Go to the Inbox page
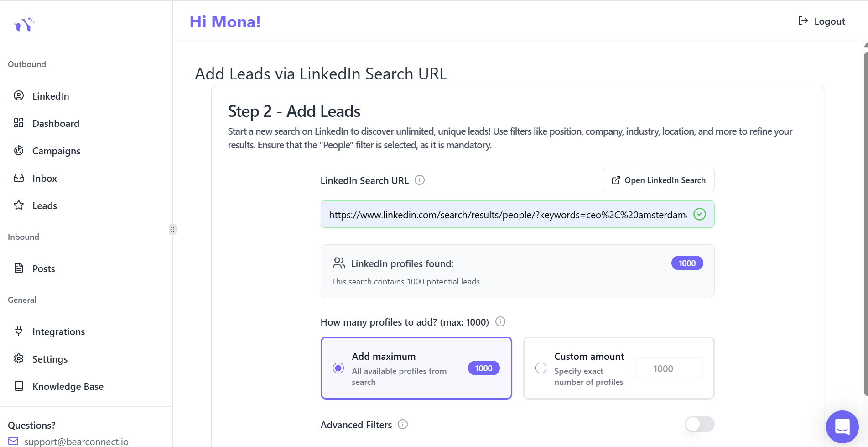 (x=44, y=179)
